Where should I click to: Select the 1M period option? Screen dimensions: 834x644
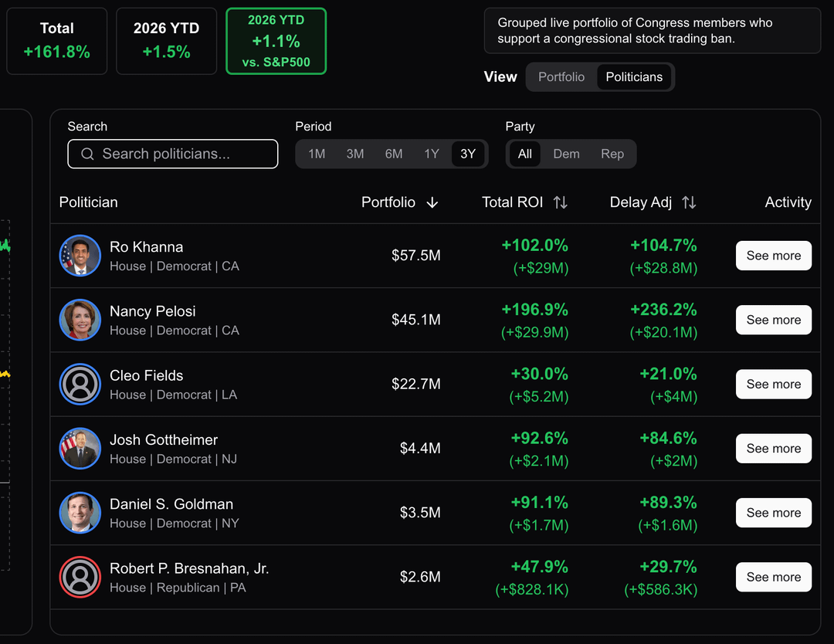(x=317, y=154)
